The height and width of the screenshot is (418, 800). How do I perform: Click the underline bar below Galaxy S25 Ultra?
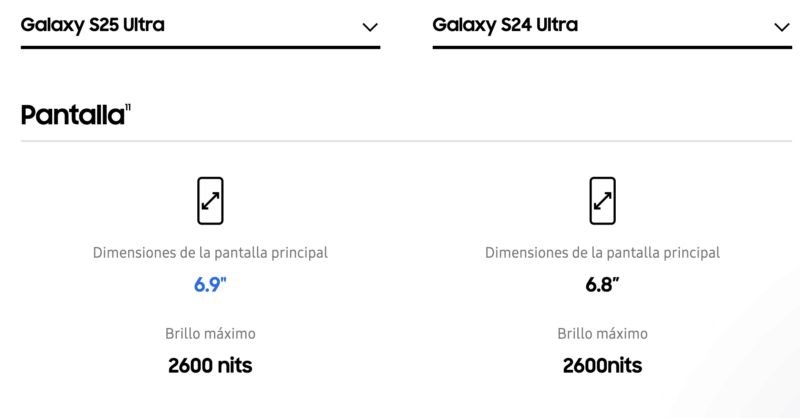pyautogui.click(x=201, y=47)
